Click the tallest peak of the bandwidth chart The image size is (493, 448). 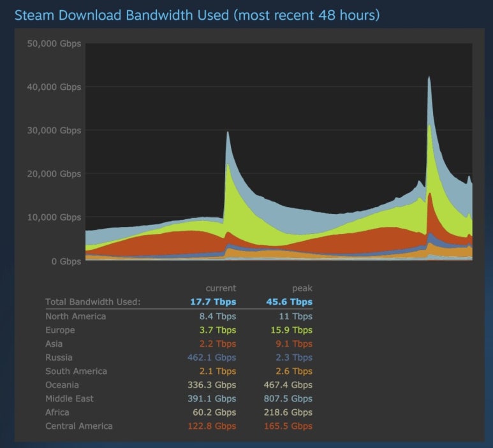429,77
